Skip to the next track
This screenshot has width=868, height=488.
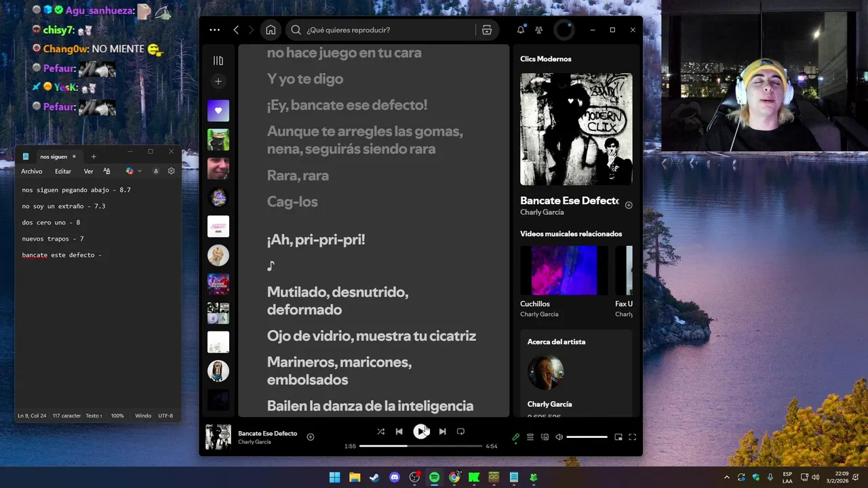tap(442, 432)
